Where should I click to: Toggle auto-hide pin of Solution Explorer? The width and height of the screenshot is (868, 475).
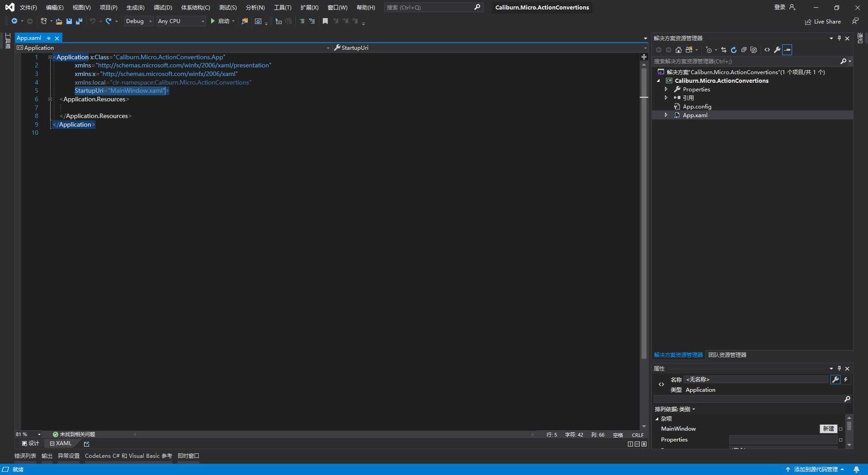[x=839, y=38]
